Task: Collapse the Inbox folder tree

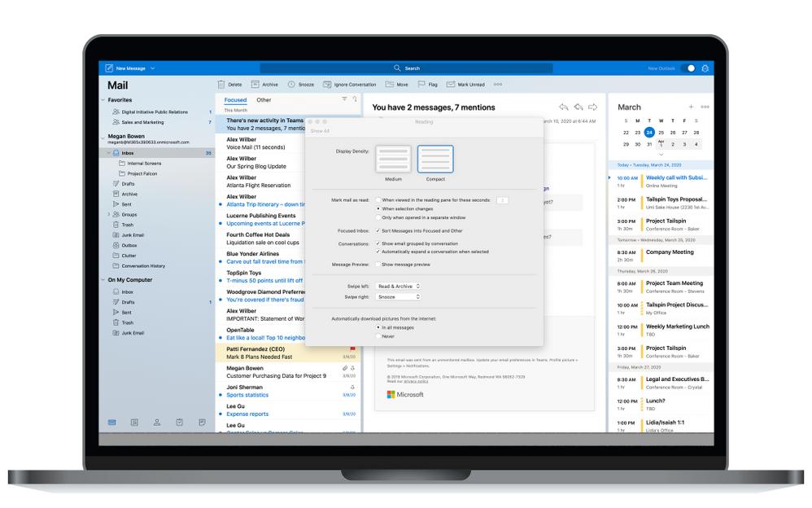Action: tap(109, 153)
